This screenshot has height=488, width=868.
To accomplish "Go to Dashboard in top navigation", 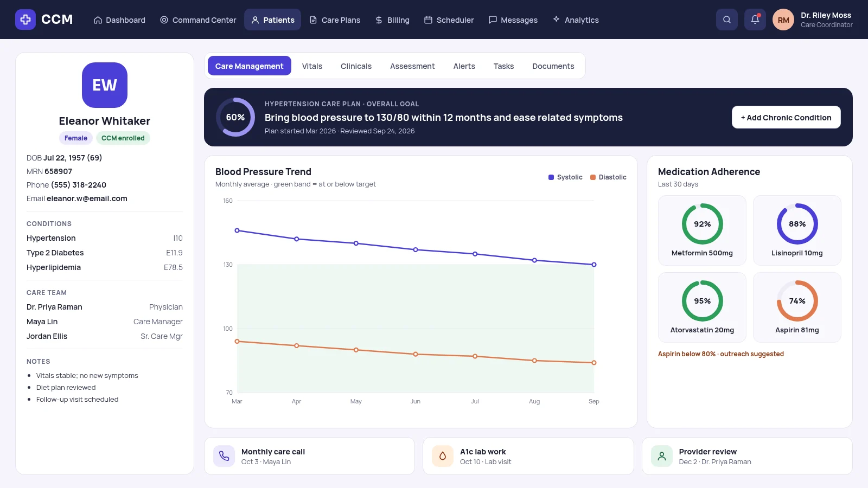I will [x=119, y=20].
